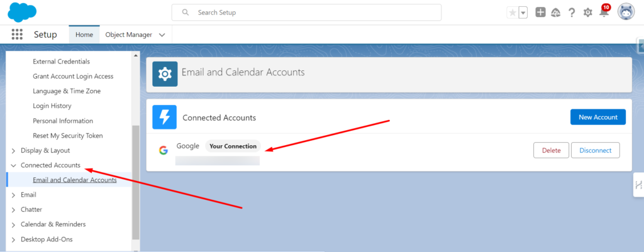Open the Trailhead guidance icon

click(x=555, y=13)
